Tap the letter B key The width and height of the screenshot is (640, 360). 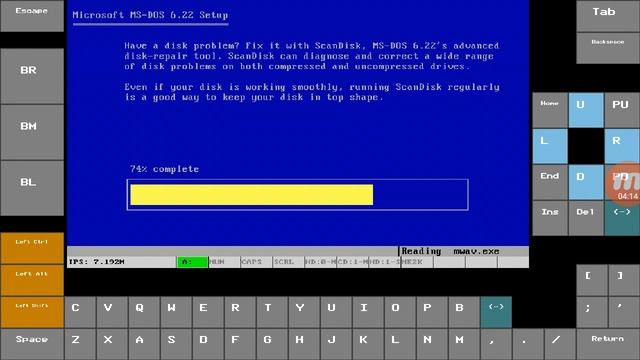[464, 312]
